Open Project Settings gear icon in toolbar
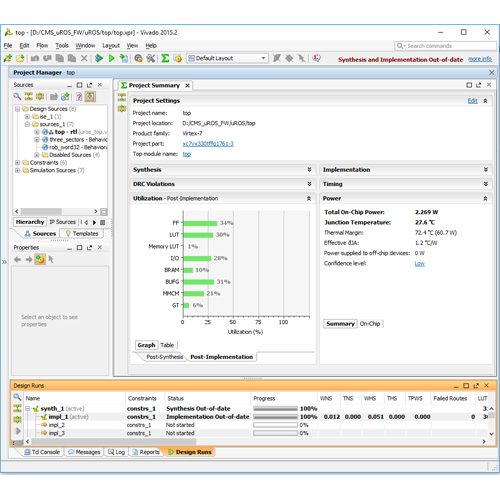 pyautogui.click(x=138, y=58)
